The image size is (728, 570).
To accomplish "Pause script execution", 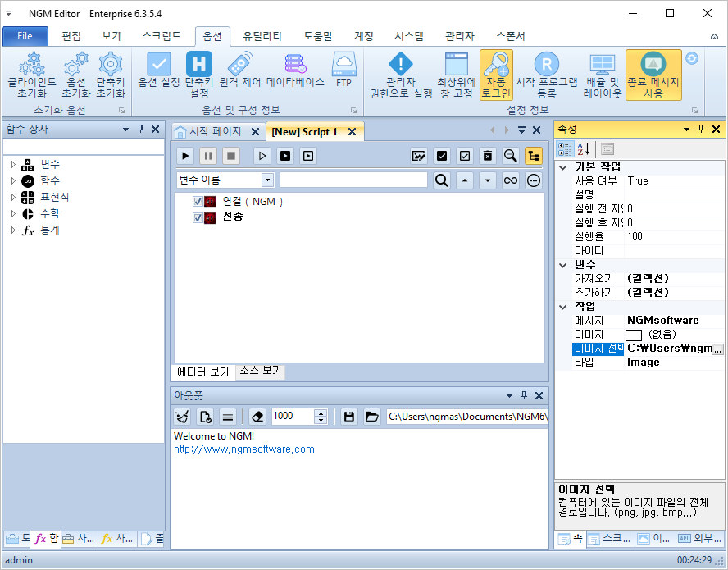I will (x=208, y=156).
